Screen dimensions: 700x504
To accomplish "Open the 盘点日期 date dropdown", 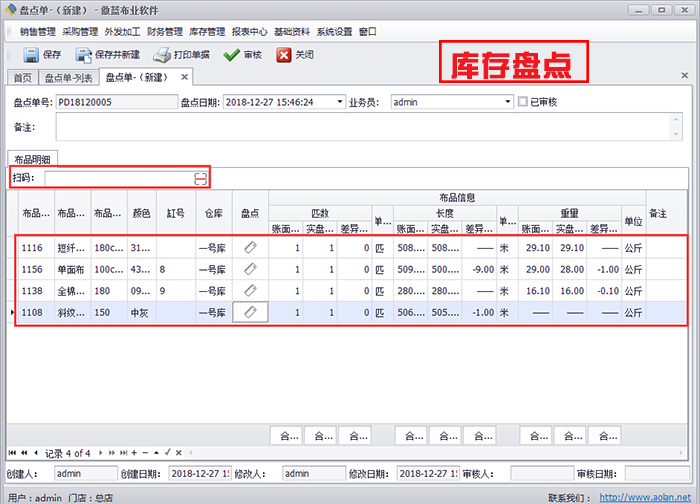I will 338,102.
